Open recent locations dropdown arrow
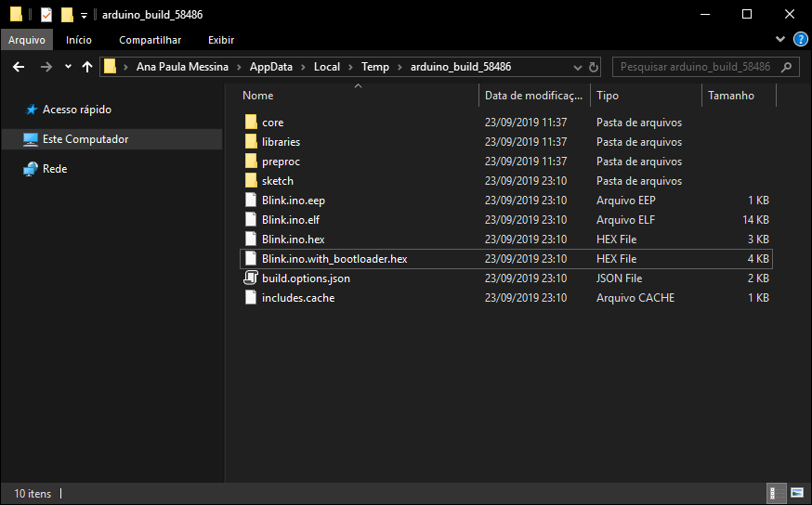 (68, 67)
